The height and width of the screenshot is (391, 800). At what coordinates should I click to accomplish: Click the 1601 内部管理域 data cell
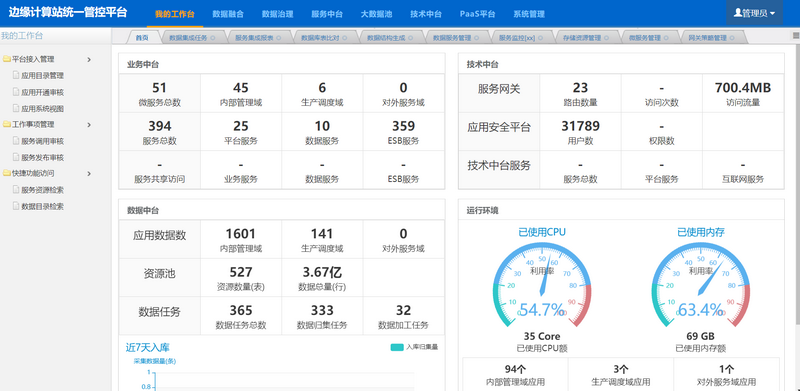tap(241, 239)
